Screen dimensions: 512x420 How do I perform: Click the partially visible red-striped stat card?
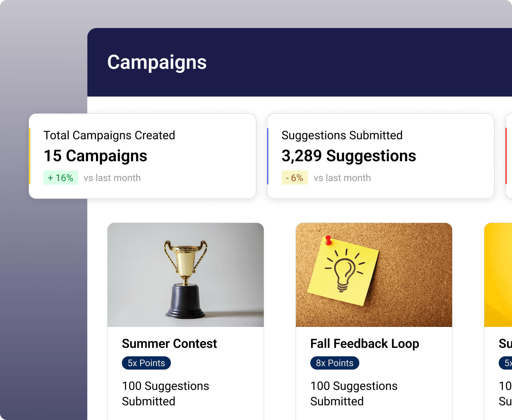pos(508,156)
